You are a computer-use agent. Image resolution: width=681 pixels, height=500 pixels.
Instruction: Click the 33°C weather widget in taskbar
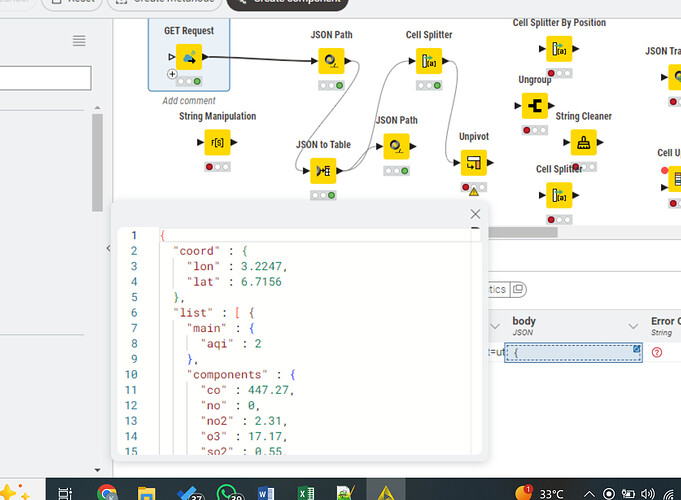[x=539, y=494]
